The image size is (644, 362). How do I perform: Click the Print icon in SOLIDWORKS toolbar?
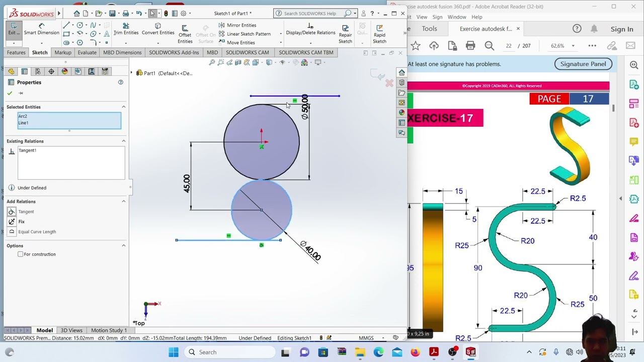coord(126,13)
